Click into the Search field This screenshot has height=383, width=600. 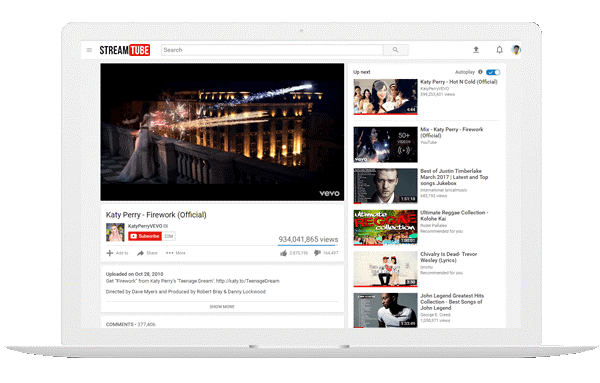pos(272,50)
